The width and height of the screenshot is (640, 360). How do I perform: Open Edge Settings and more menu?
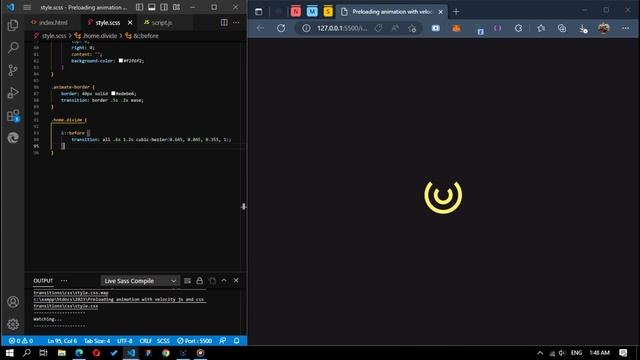[x=625, y=28]
